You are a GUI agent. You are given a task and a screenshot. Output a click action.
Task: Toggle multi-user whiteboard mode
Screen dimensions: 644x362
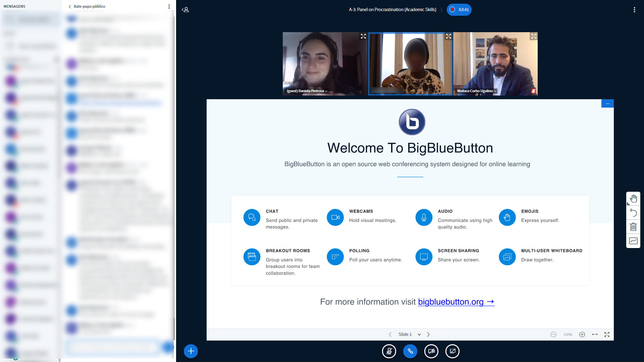click(633, 241)
